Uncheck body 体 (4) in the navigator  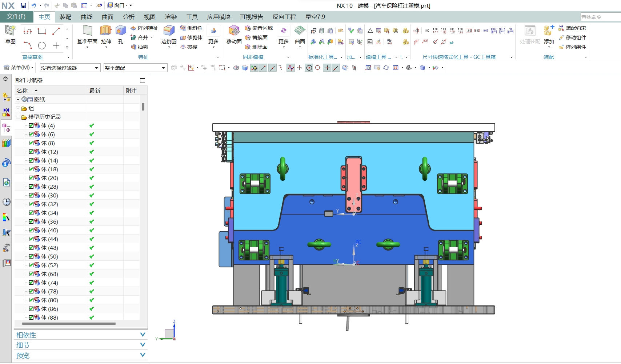[31, 125]
